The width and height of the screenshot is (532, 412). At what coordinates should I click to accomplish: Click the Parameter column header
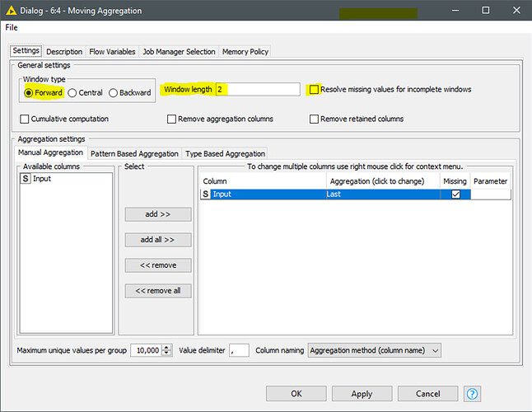[x=491, y=181]
